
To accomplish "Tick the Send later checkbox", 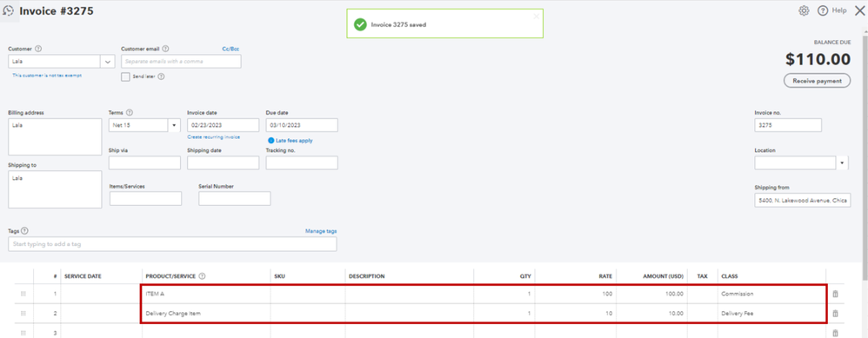I will coord(125,76).
